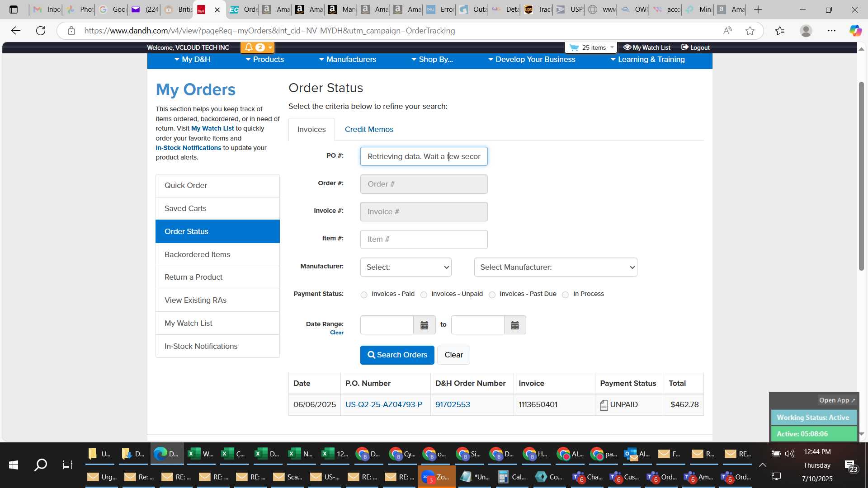868x488 pixels.
Task: Open the tab actions menu icon
Action: coord(14,9)
